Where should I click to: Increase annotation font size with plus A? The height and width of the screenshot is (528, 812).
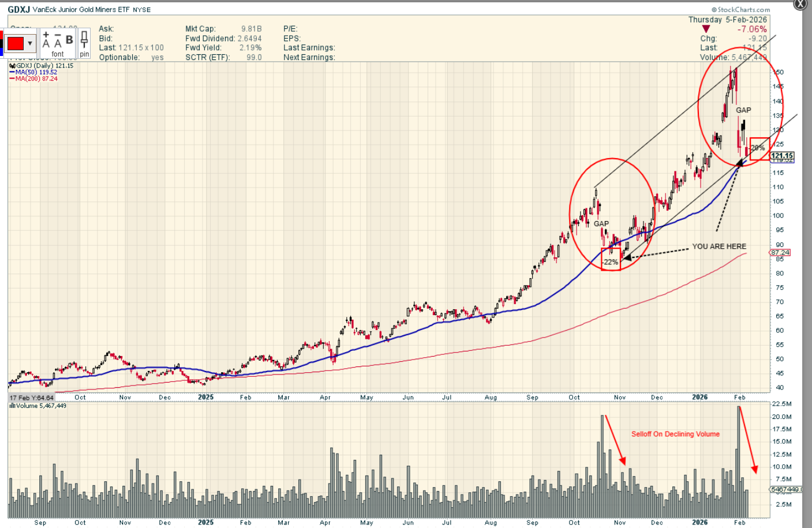pyautogui.click(x=46, y=39)
